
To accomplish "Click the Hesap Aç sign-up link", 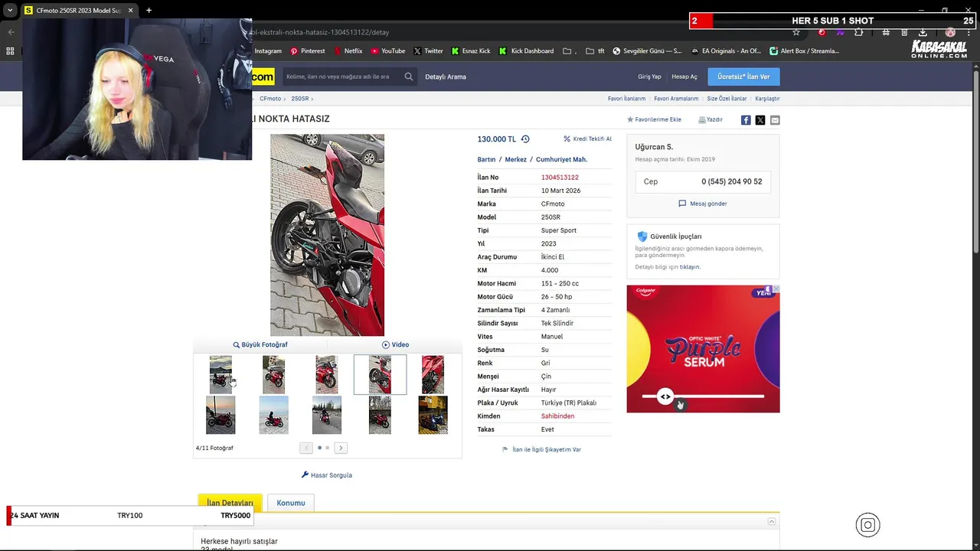I will point(684,77).
